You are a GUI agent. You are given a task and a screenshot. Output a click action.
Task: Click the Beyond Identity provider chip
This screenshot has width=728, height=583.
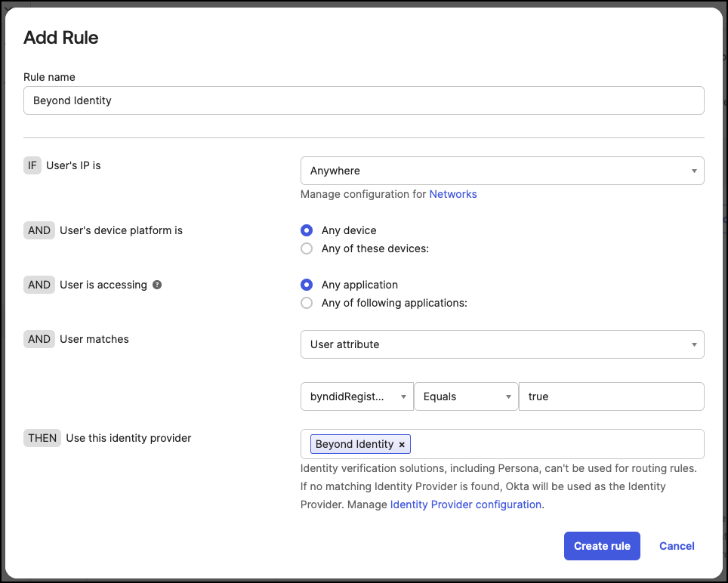pos(354,444)
